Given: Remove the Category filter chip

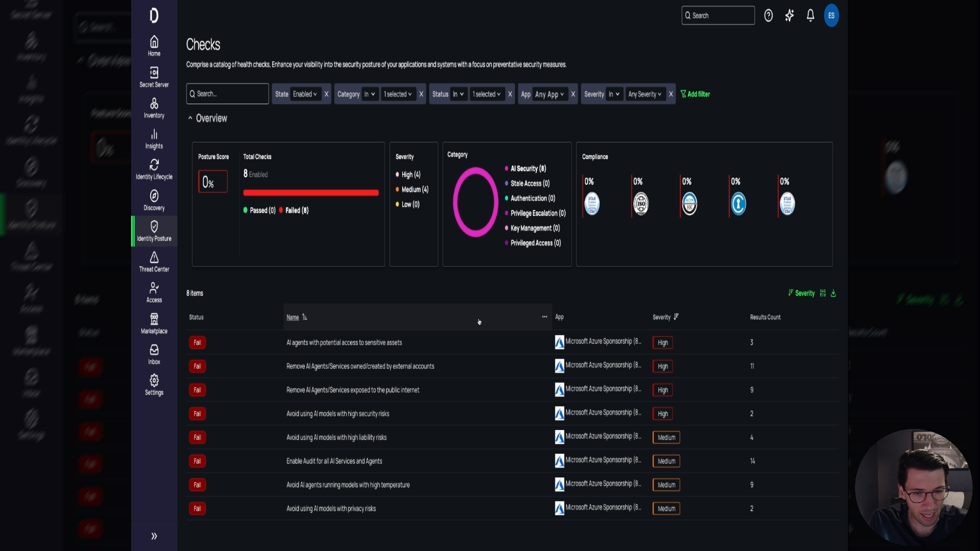Looking at the screenshot, I should pos(421,94).
